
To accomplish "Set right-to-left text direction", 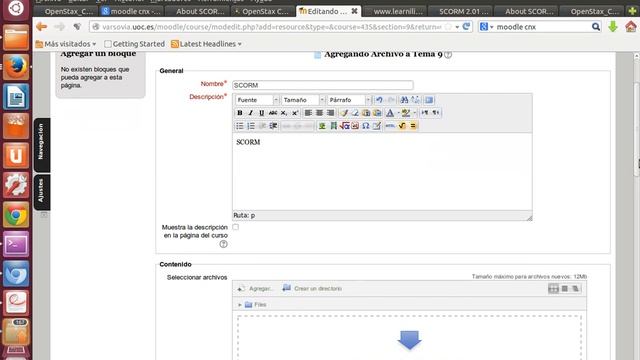I will pyautogui.click(x=436, y=113).
